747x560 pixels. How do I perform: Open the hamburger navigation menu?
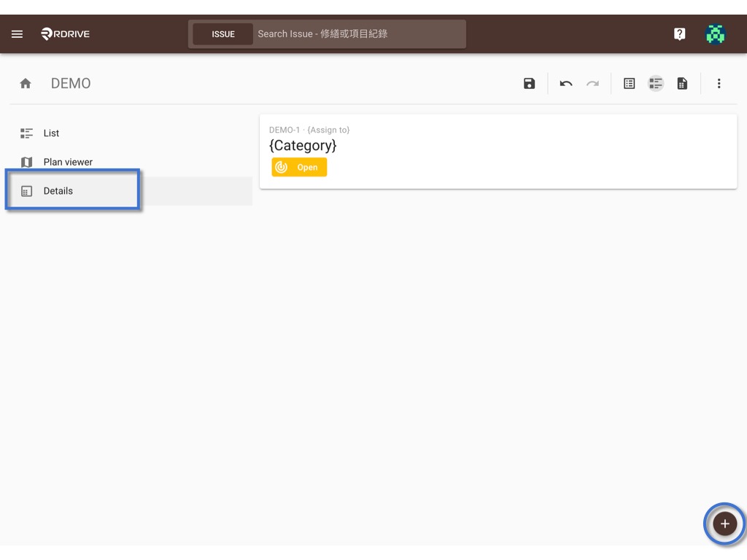pyautogui.click(x=18, y=34)
